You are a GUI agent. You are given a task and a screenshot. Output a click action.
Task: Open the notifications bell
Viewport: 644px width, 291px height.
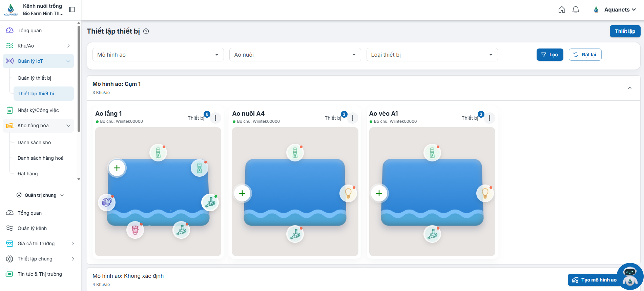576,10
